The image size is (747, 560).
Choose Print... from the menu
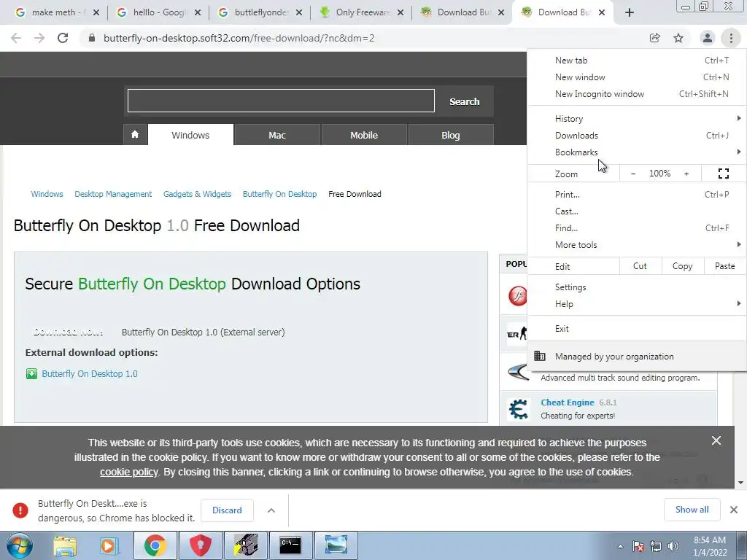(636, 194)
